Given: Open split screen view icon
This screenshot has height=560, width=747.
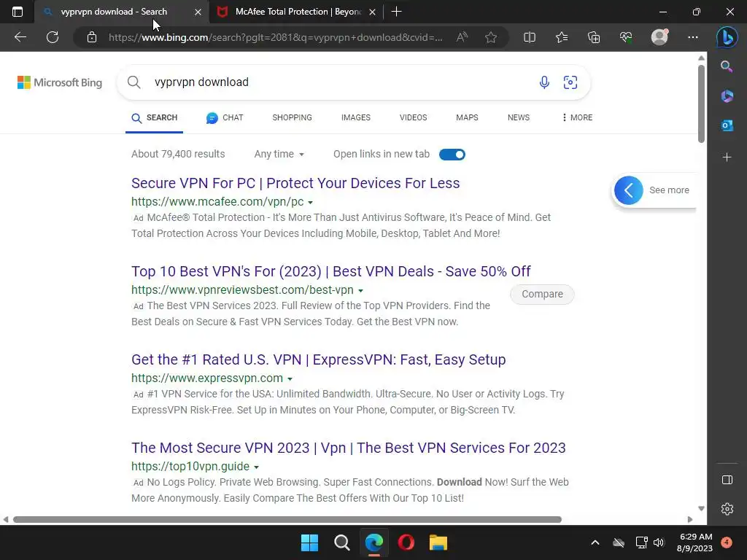Looking at the screenshot, I should tap(530, 37).
